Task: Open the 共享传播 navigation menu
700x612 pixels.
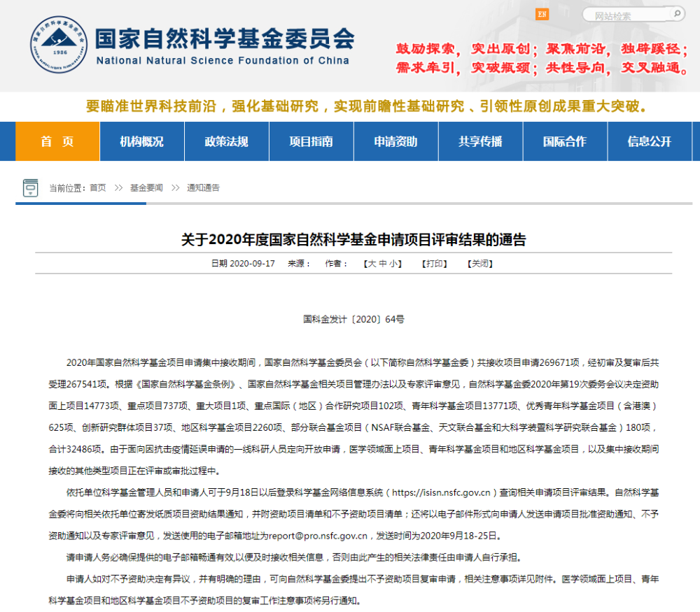Action: tap(480, 141)
